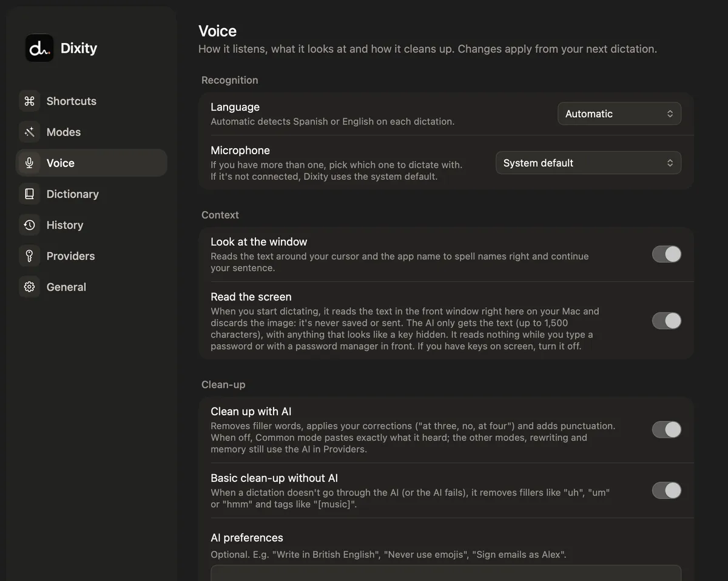Click the AI preferences text field
Image resolution: width=728 pixels, height=581 pixels.
[446, 573]
